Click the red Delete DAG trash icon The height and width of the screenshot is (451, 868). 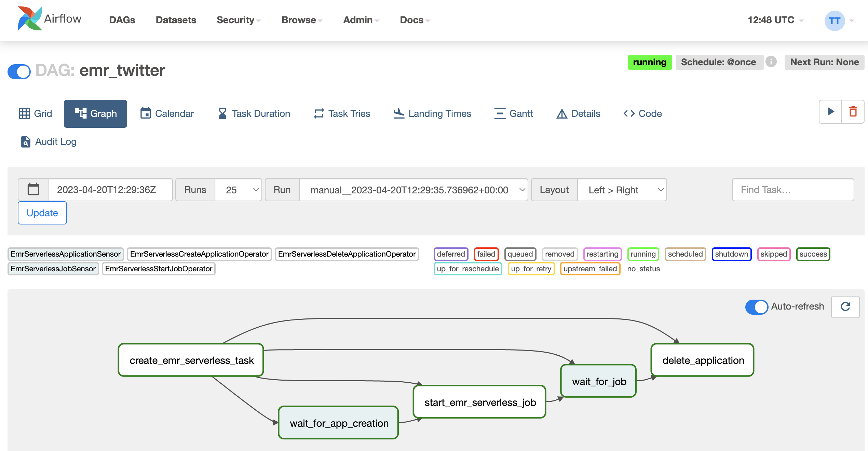853,112
